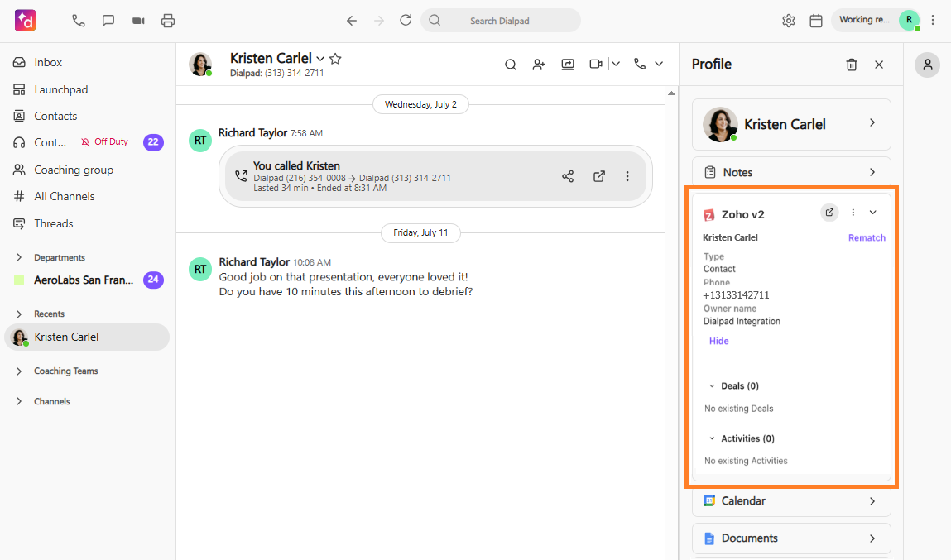The width and height of the screenshot is (951, 560).
Task: Click Kristen Carlel avatar in conversation header
Action: click(200, 65)
